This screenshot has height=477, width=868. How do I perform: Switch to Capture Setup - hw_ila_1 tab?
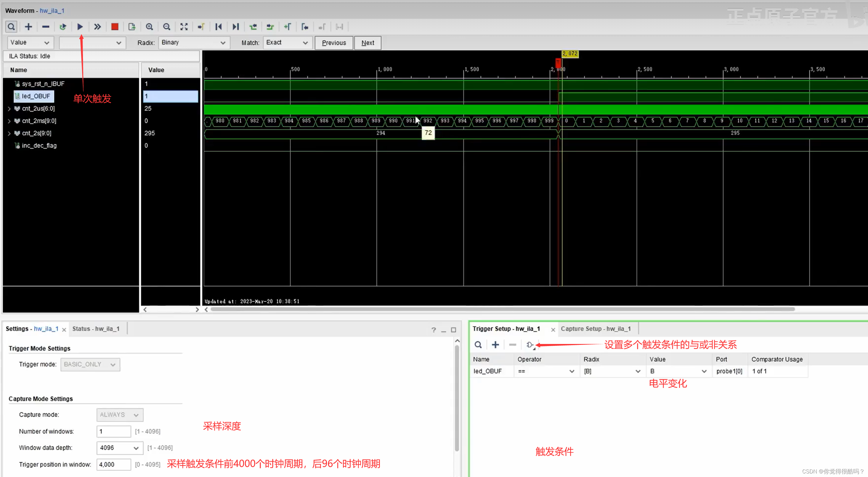[x=596, y=329]
